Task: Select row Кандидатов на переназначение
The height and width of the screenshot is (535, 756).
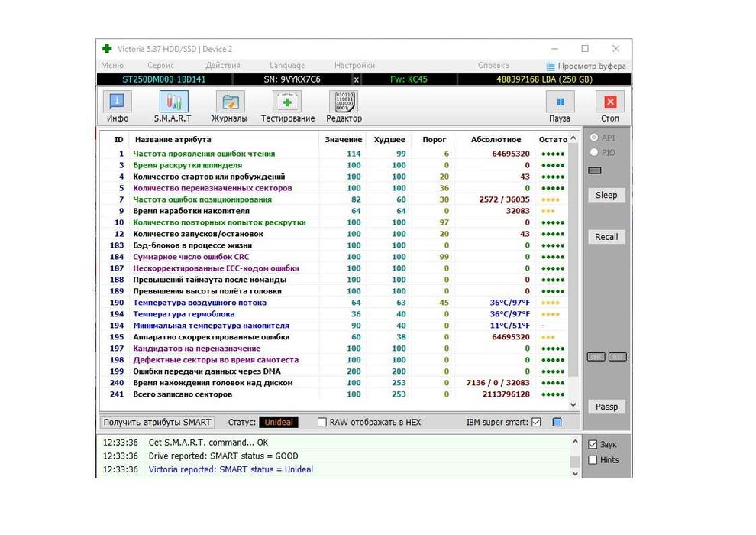Action: coord(334,349)
